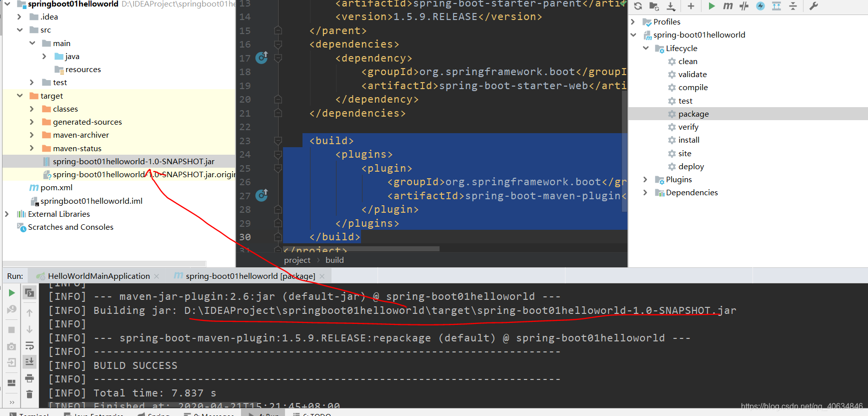This screenshot has width=868, height=416.
Task: Collapse Lifecycle node in Maven panel
Action: point(645,48)
